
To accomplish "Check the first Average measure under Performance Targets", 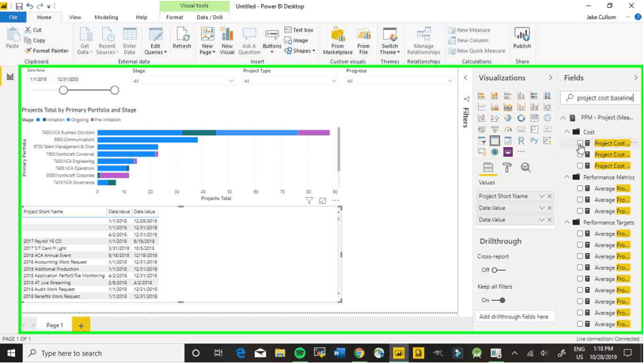I will click(x=579, y=233).
